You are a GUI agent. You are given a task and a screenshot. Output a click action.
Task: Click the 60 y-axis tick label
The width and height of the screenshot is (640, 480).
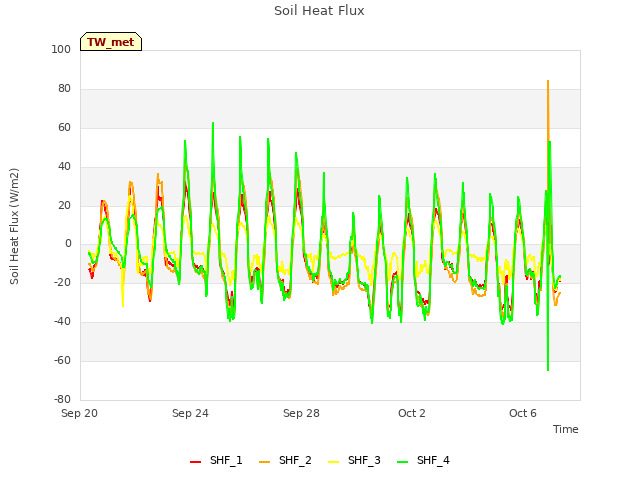coord(64,127)
